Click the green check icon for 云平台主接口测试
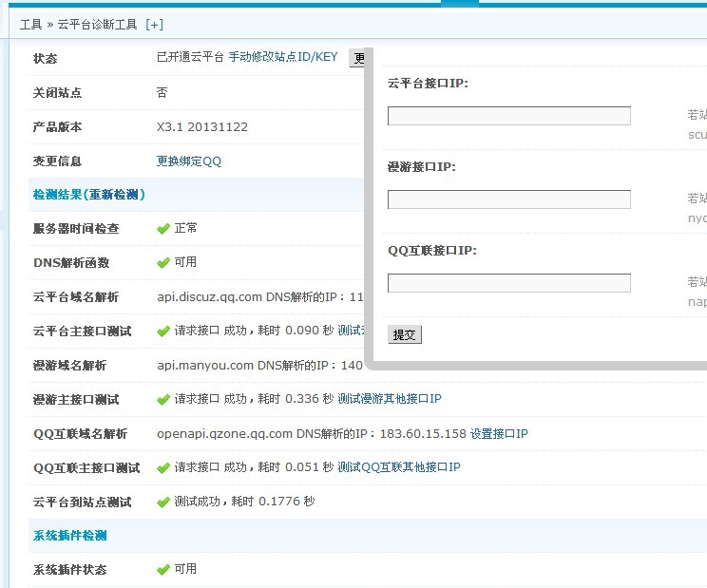The width and height of the screenshot is (707, 588). click(x=163, y=332)
